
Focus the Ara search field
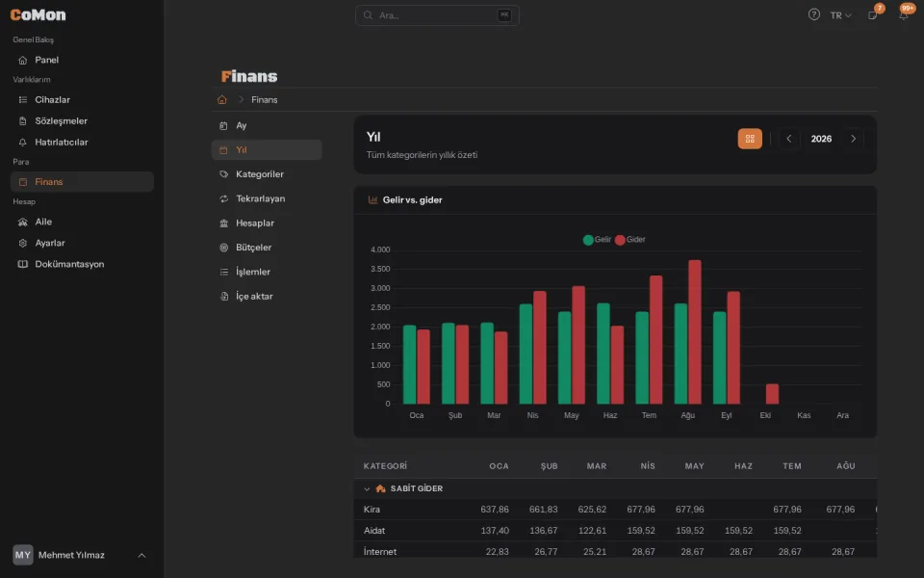[x=437, y=15]
